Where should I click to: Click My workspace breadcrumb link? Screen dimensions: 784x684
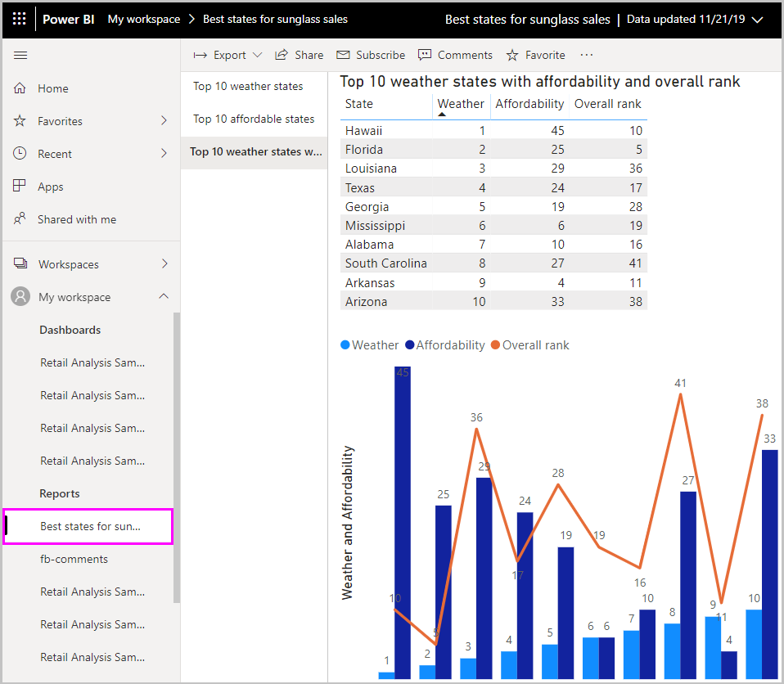143,19
